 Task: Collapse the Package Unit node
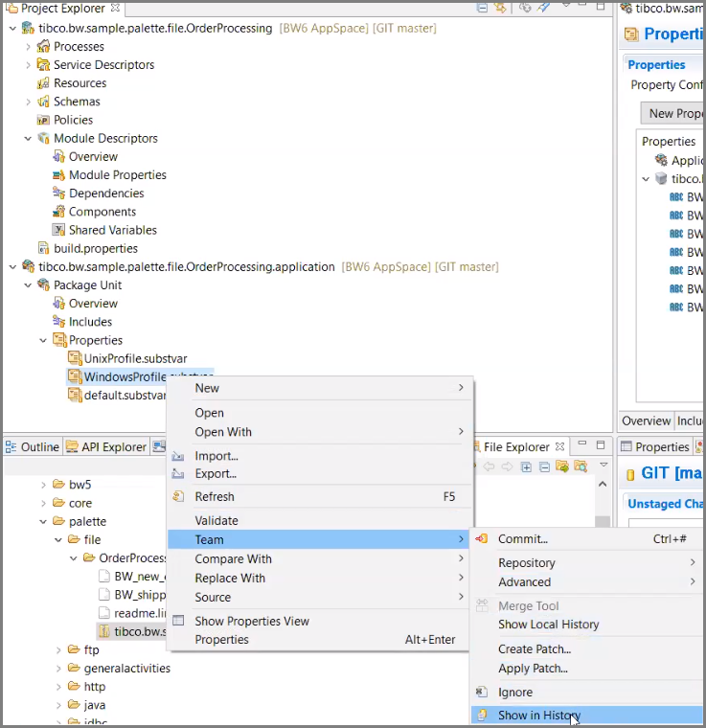coord(29,284)
